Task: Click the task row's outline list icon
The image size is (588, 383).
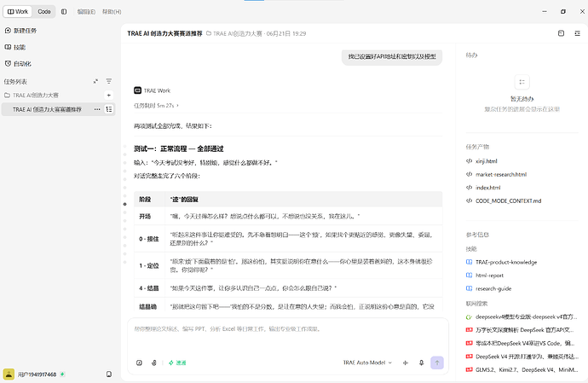Action: tap(109, 109)
